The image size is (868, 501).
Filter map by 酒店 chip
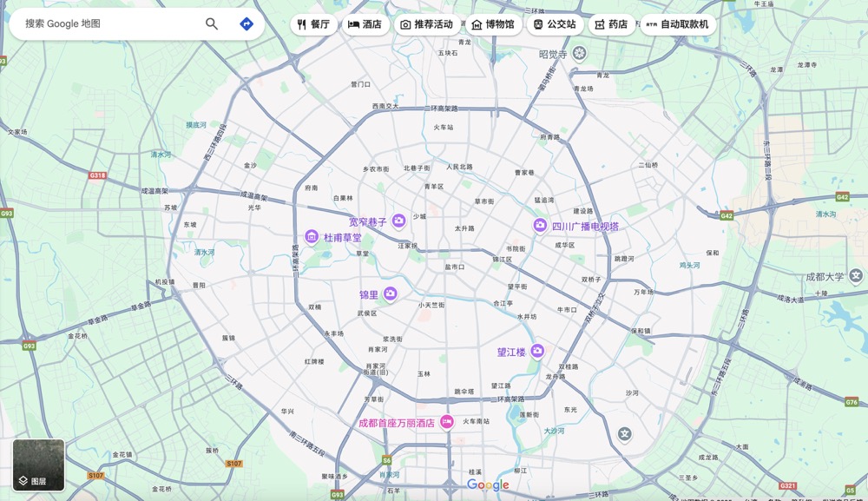[365, 24]
